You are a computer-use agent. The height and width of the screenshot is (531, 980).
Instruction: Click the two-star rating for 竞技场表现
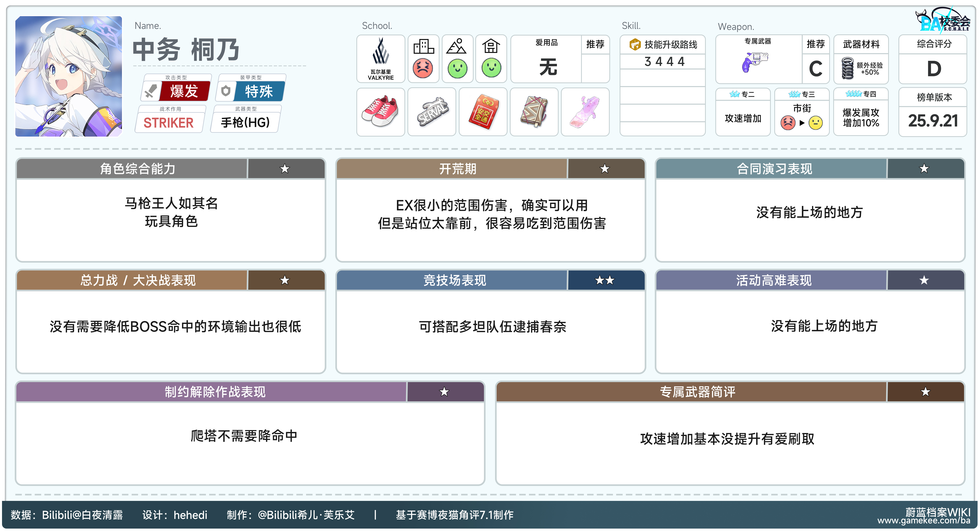pyautogui.click(x=605, y=280)
